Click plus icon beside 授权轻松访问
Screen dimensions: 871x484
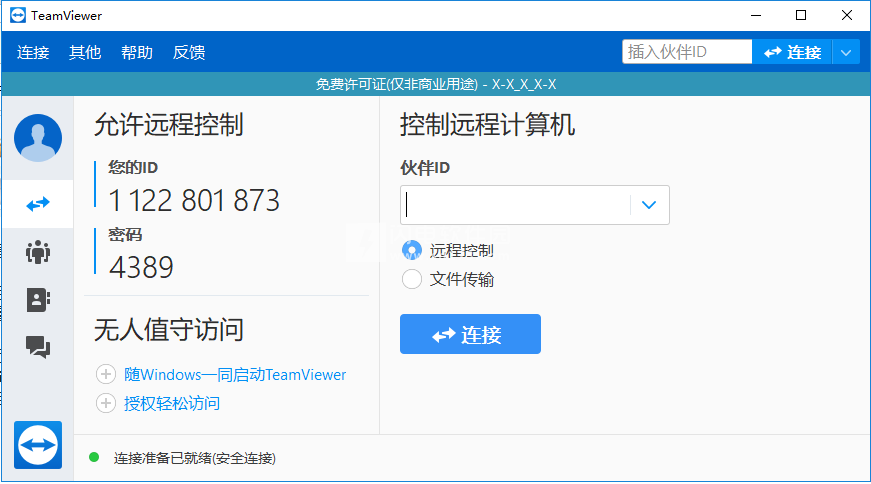(x=106, y=403)
